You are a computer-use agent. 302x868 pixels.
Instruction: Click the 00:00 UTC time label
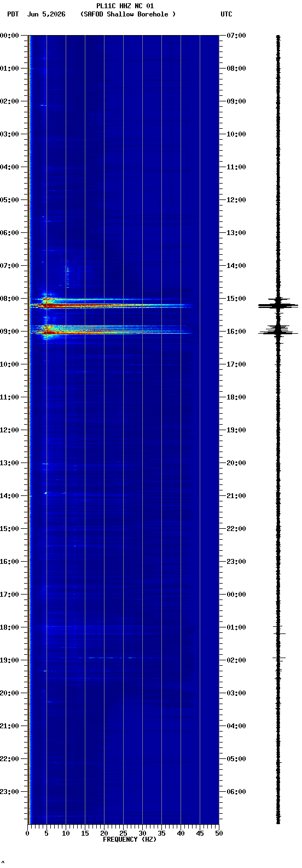236,595
